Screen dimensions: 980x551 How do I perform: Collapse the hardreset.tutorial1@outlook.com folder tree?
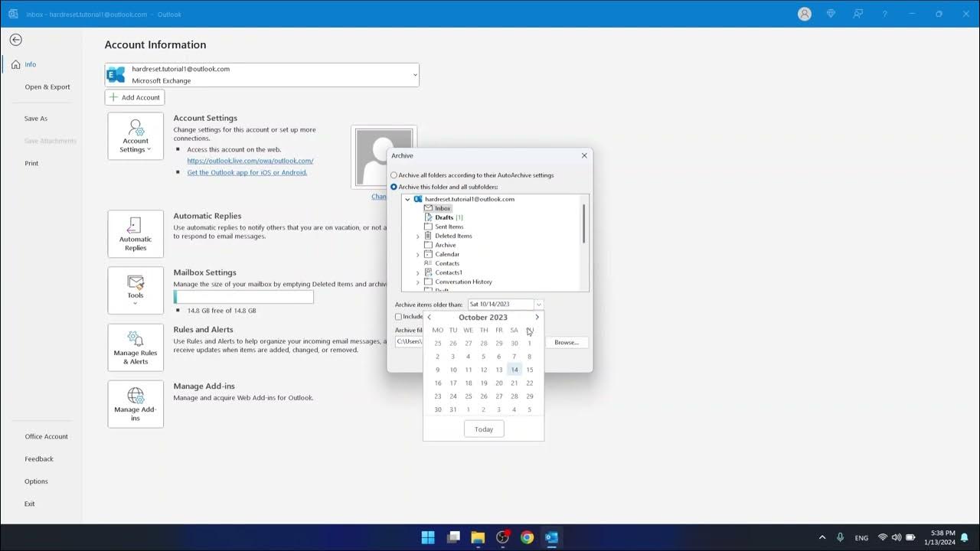click(407, 198)
